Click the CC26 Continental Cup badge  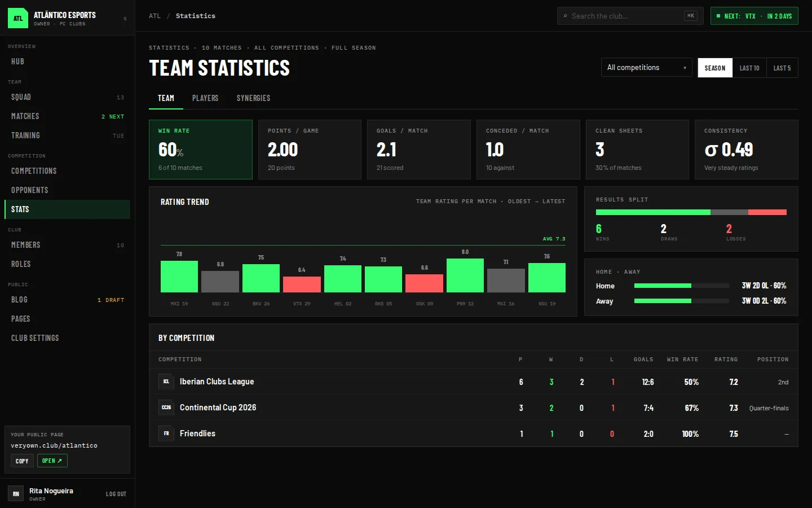coord(166,408)
